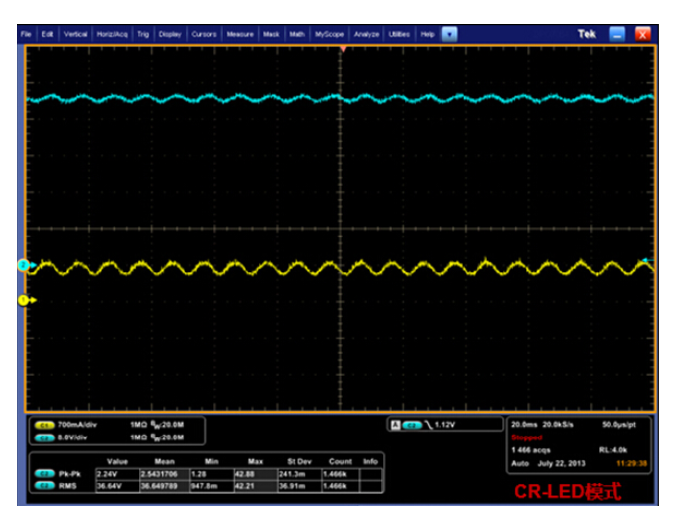Open the File menu
The width and height of the screenshot is (686, 526).
click(x=26, y=34)
